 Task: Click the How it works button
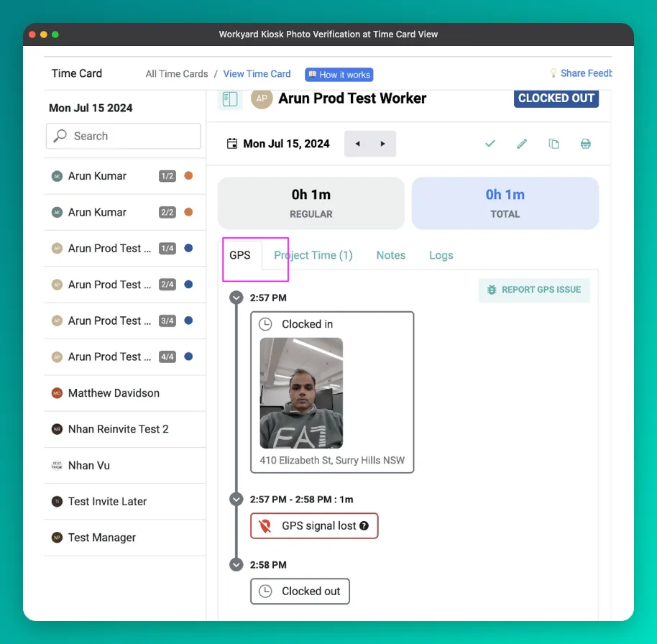pyautogui.click(x=339, y=75)
